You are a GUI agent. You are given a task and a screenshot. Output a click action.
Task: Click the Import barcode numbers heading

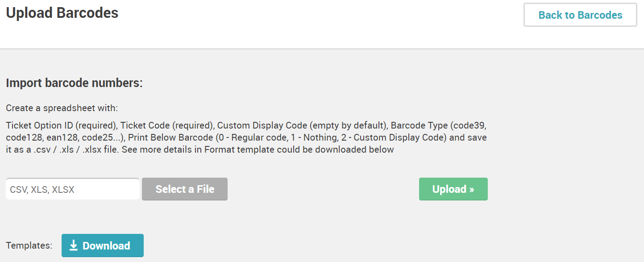click(74, 83)
